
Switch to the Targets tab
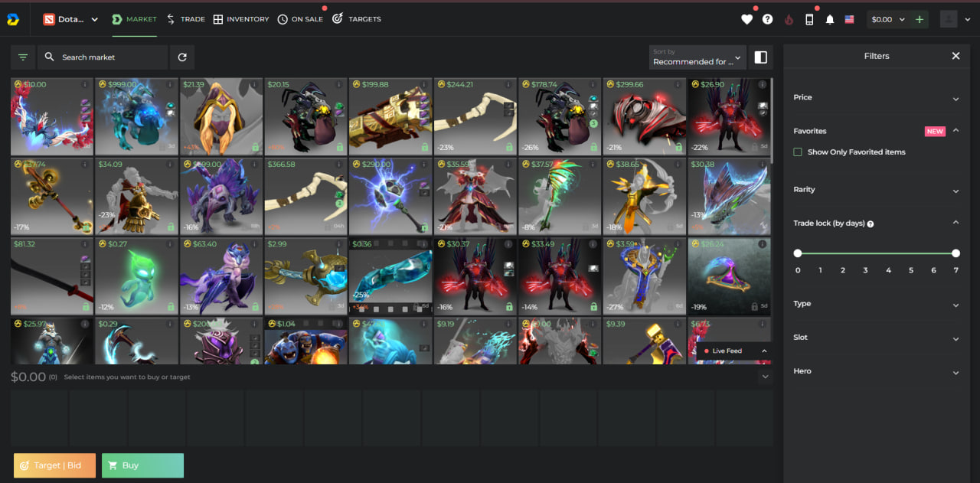(356, 19)
